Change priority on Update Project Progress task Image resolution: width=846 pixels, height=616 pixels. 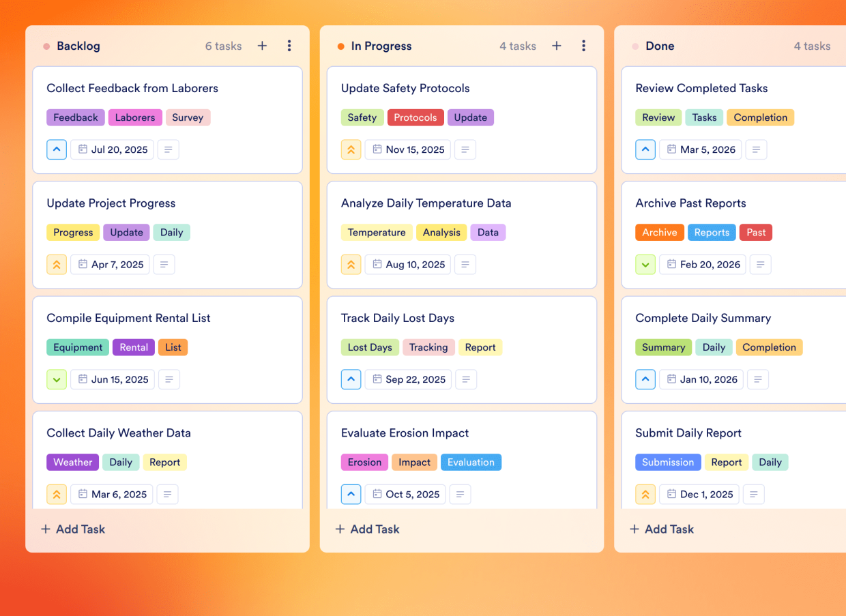57,264
